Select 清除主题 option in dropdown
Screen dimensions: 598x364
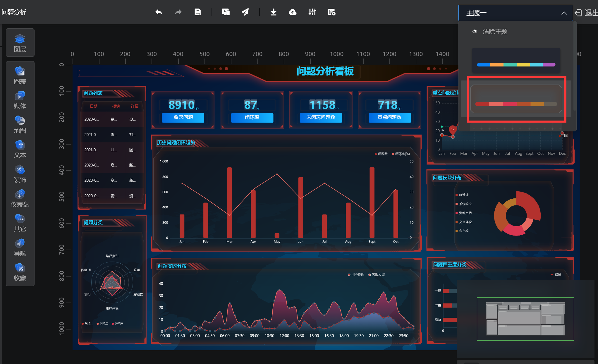tap(494, 31)
